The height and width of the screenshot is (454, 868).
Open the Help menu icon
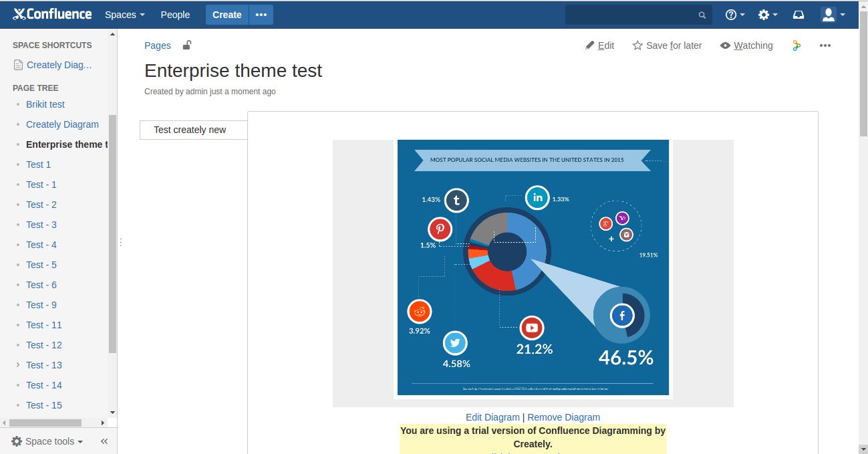(735, 15)
